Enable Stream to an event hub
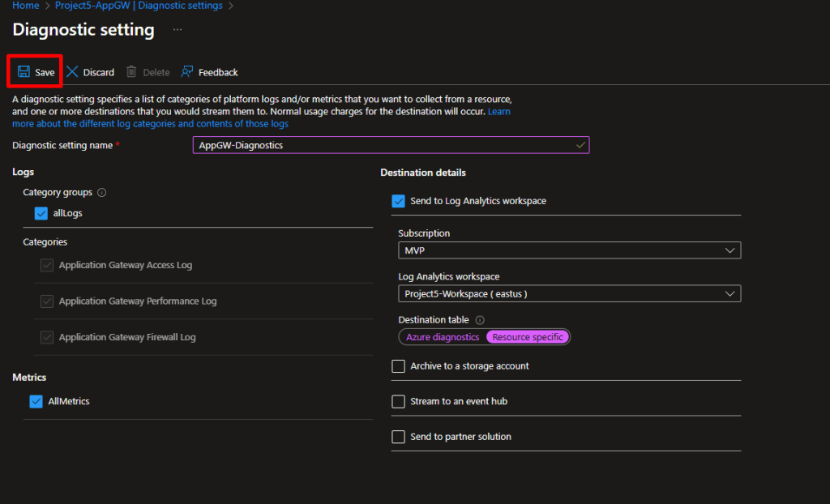830x504 pixels. tap(398, 401)
